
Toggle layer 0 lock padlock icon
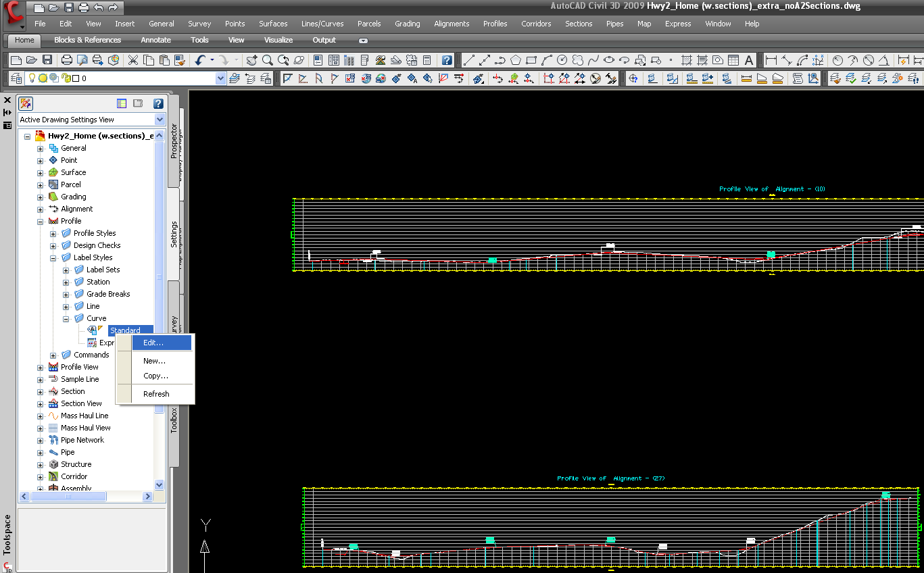tap(66, 78)
